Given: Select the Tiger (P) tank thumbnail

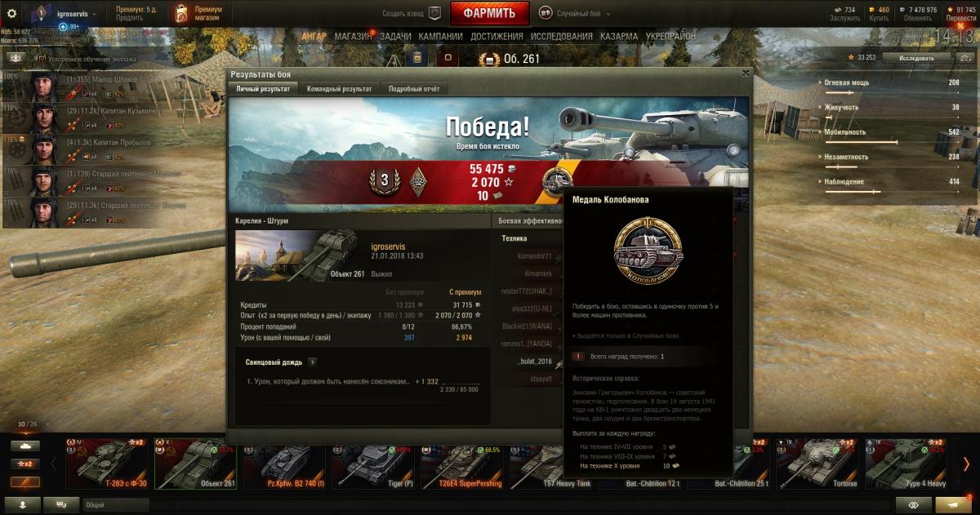Looking at the screenshot, I should pyautogui.click(x=372, y=466).
